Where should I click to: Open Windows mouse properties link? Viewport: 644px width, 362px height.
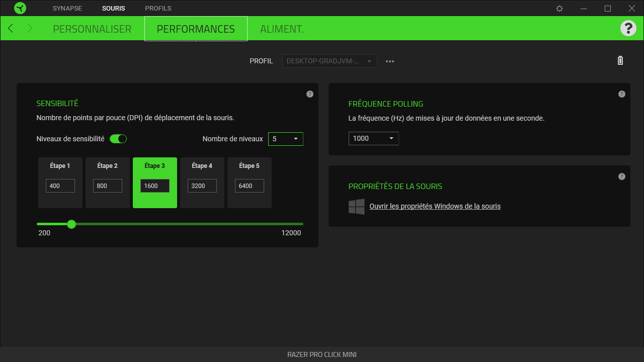click(435, 206)
